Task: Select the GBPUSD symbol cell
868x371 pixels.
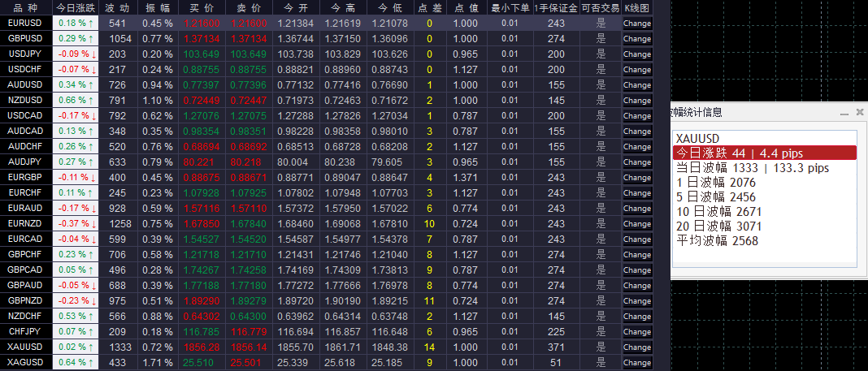Action: point(26,39)
